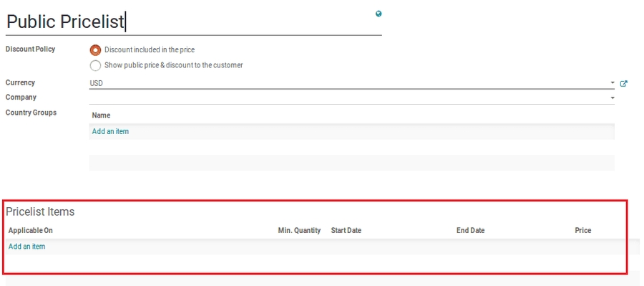Select 'Discount included in the price' radio
The image size is (644, 286).
point(95,50)
